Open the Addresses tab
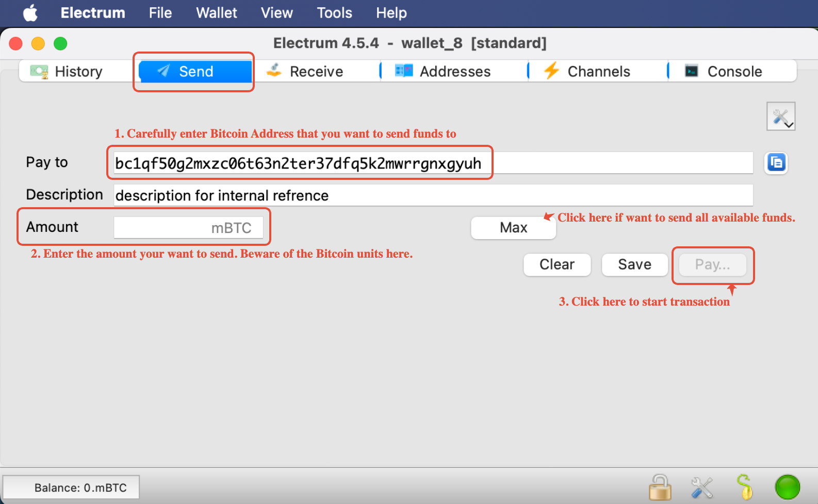The width and height of the screenshot is (818, 504). [454, 71]
